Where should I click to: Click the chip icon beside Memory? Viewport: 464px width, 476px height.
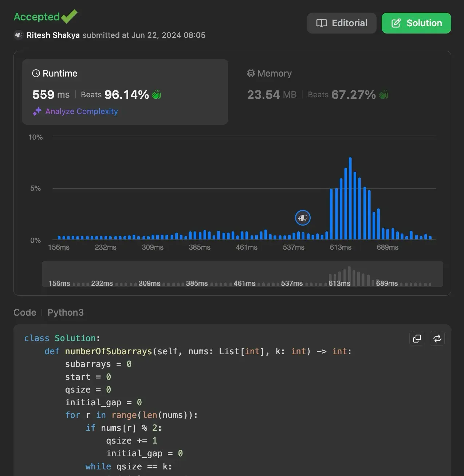click(x=251, y=74)
